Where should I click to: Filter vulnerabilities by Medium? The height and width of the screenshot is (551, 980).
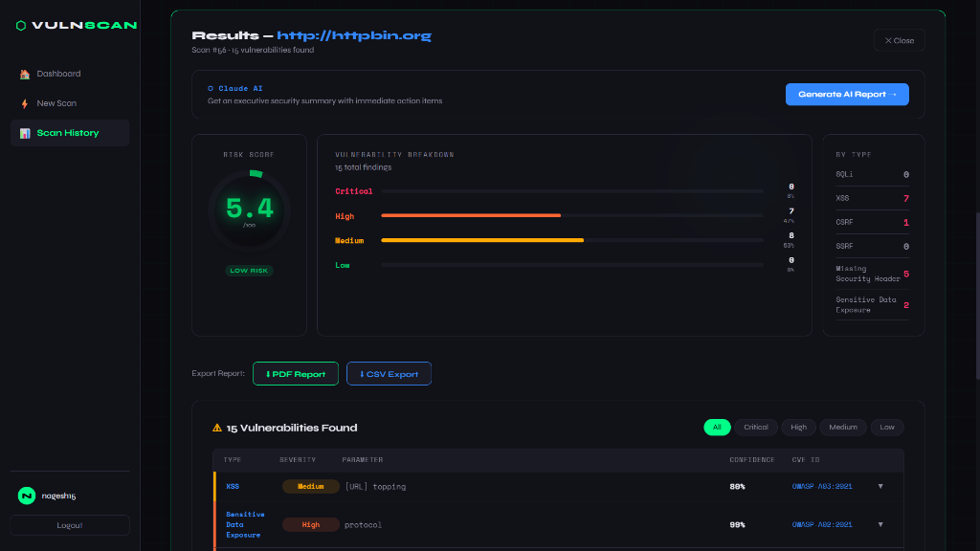coord(842,428)
